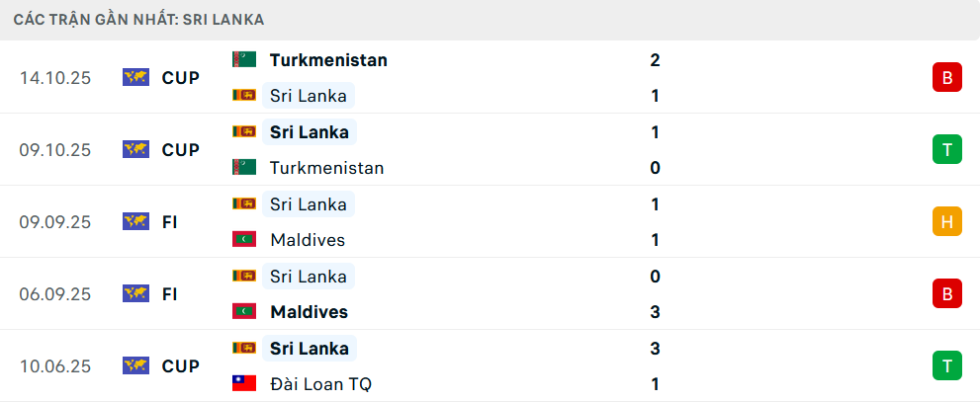
Task: Click the Đài Loan TQ flag icon
Action: tap(244, 383)
